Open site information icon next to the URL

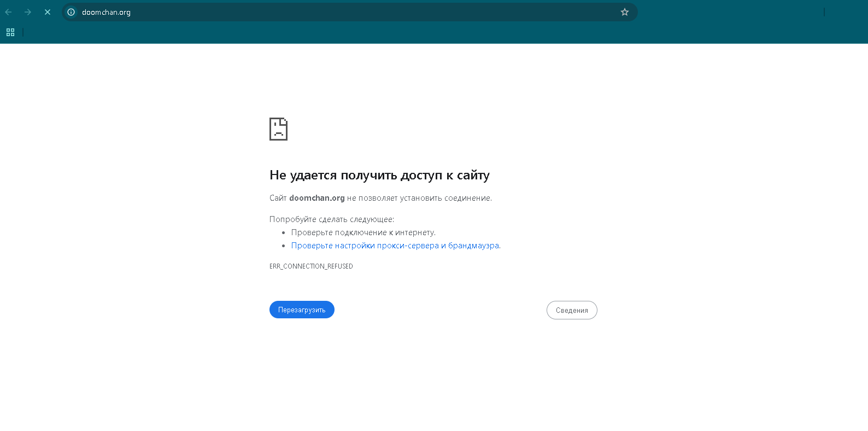click(x=71, y=12)
